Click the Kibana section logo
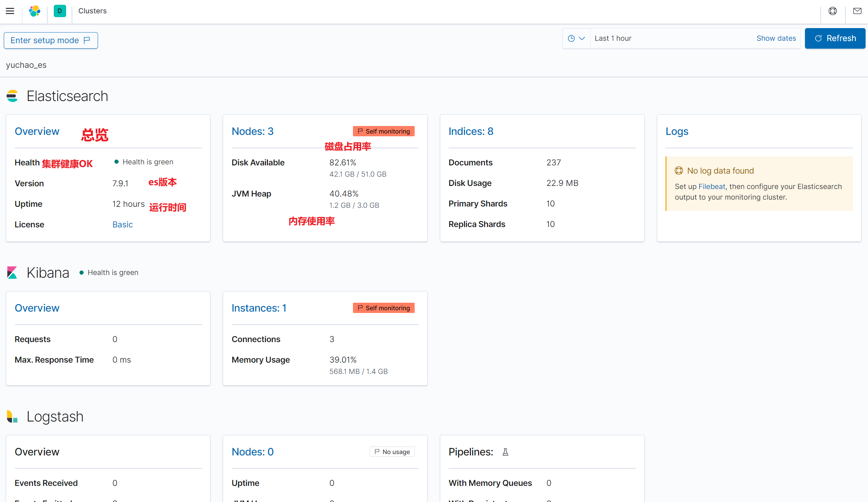This screenshot has height=502, width=868. pyautogui.click(x=12, y=273)
